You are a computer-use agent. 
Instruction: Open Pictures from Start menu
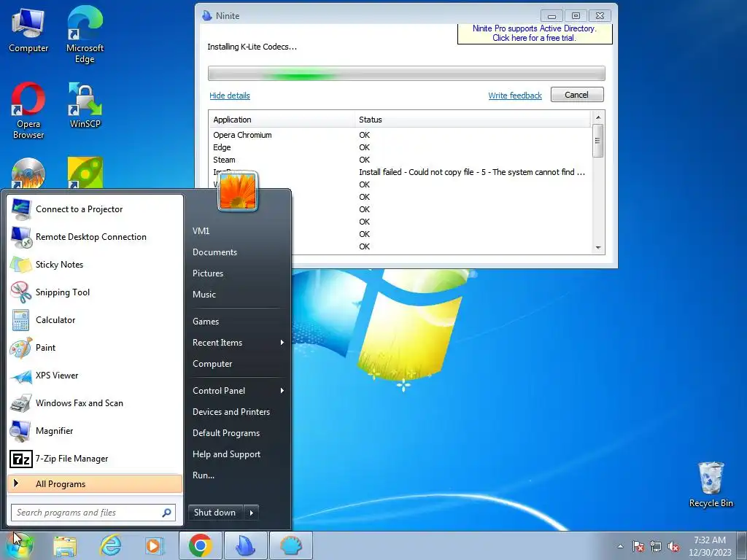pos(208,273)
